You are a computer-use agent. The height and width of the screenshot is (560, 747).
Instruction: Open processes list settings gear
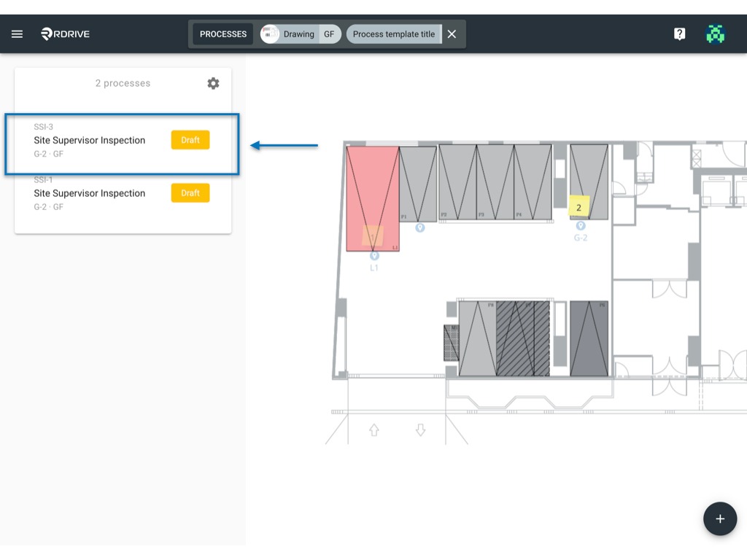tap(213, 83)
